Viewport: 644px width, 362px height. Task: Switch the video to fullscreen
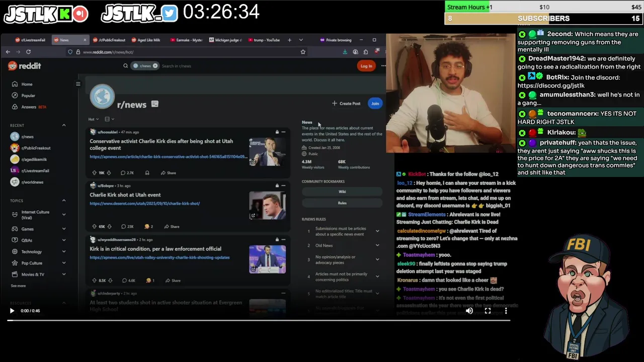pos(488,311)
